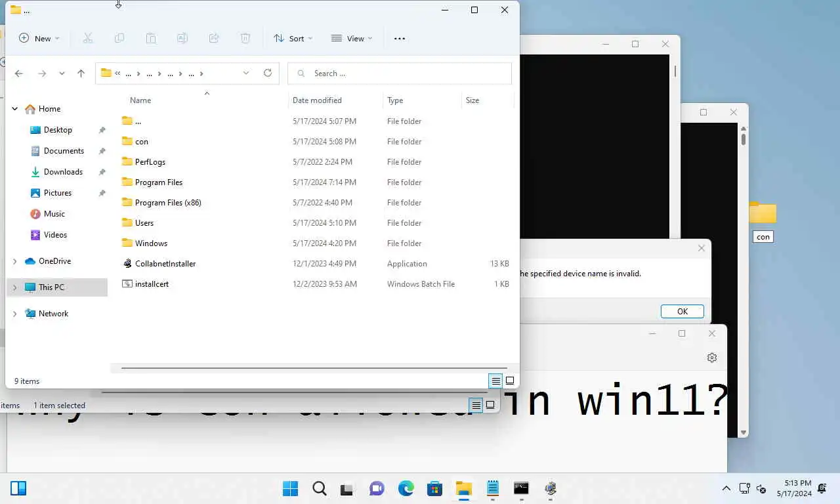Click the Paste icon in Explorer toolbar
Screen dimensions: 840x504
(x=151, y=39)
